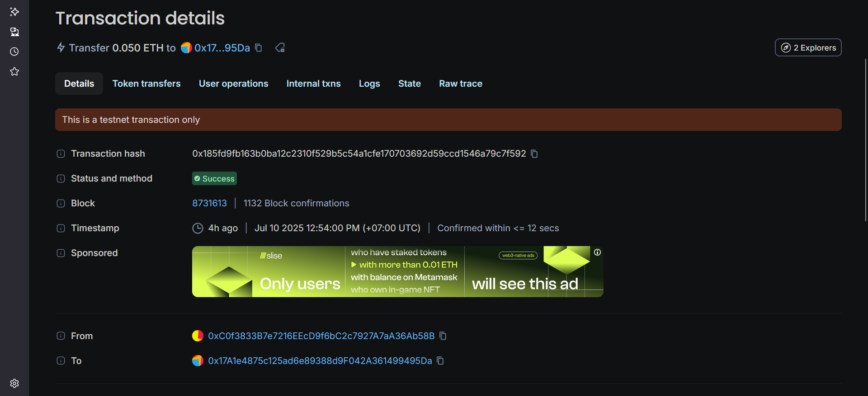Viewport: 868px width, 396px height.
Task: Show info hint for Block
Action: (61, 204)
